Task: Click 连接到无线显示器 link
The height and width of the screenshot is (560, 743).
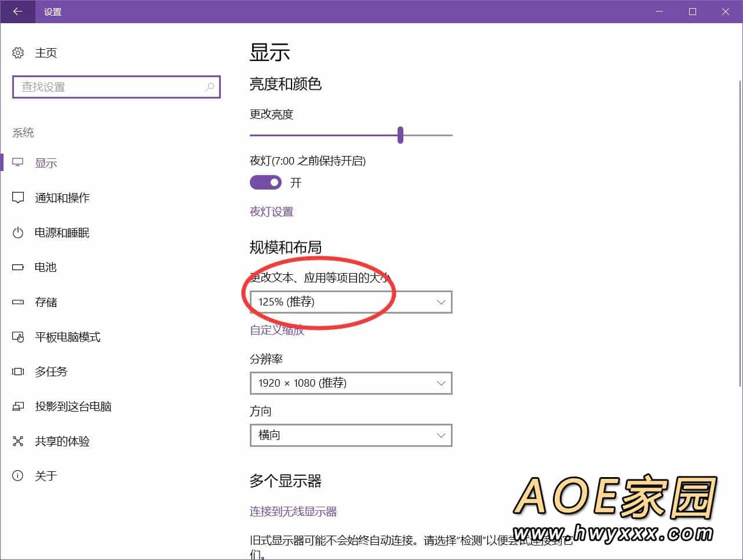Action: (x=293, y=511)
